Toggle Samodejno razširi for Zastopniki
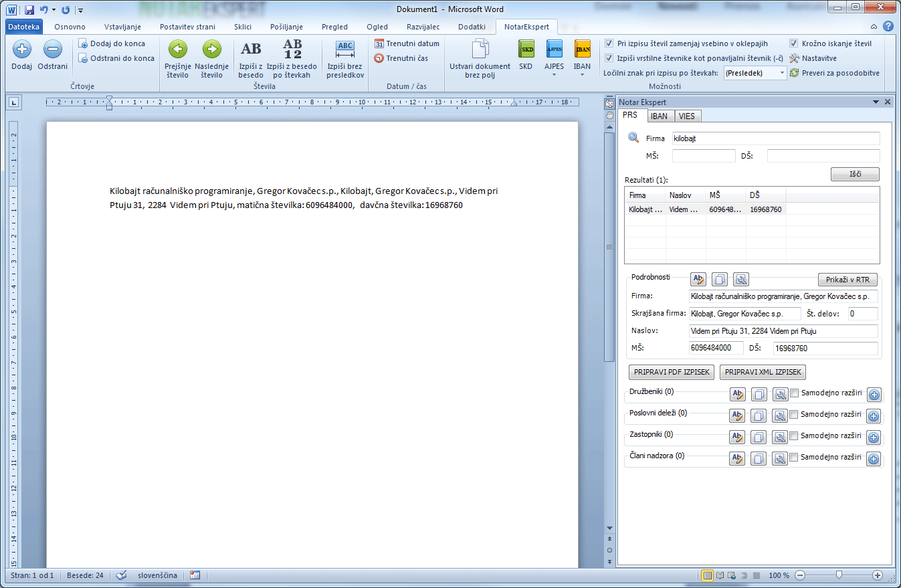This screenshot has height=588, width=901. click(x=794, y=436)
